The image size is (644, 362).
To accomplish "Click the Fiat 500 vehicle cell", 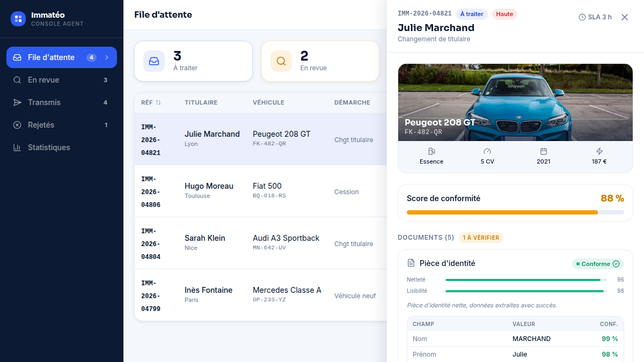I will click(x=269, y=190).
